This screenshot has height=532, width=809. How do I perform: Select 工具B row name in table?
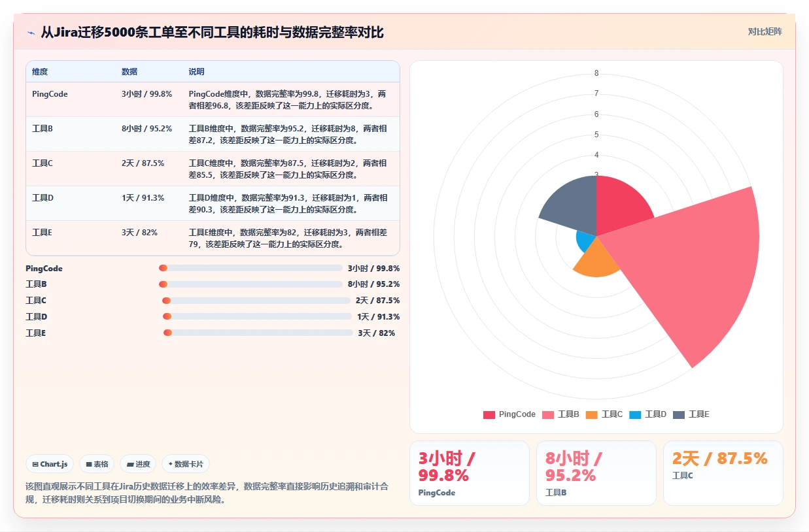43,129
